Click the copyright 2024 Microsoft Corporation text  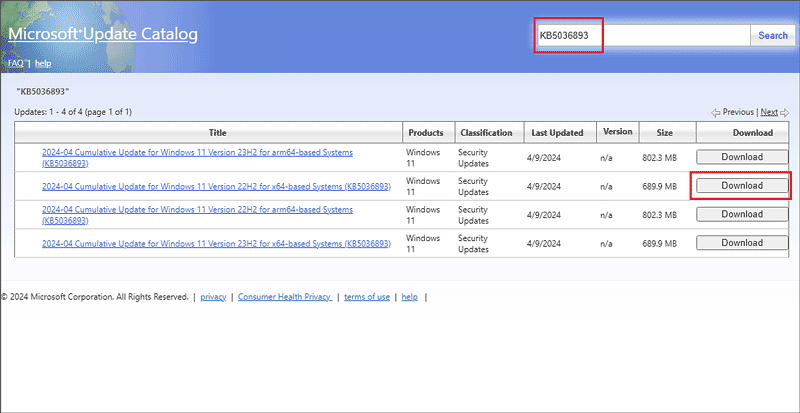coord(95,297)
